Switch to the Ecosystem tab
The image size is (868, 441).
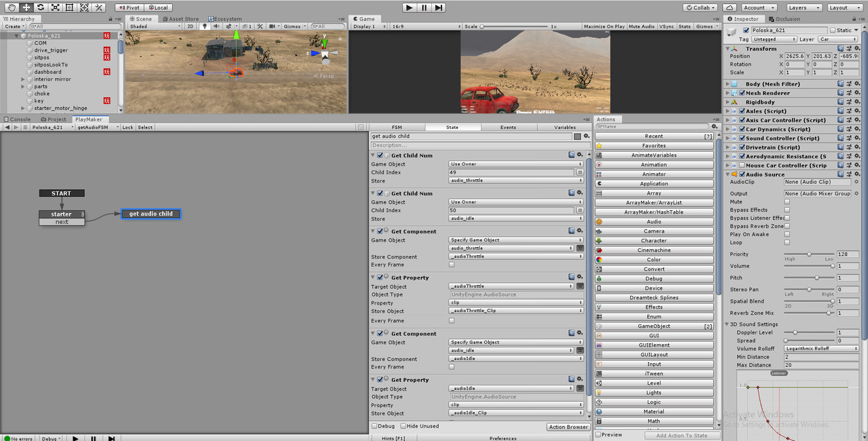[x=224, y=19]
